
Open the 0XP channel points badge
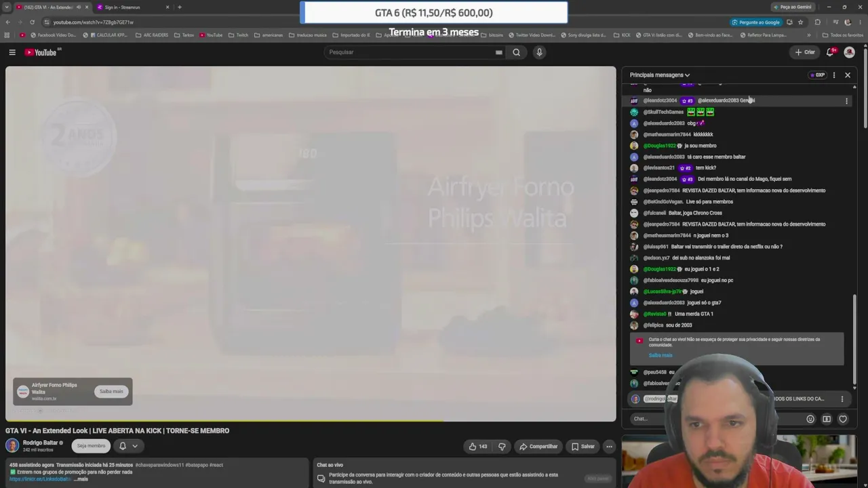[818, 75]
